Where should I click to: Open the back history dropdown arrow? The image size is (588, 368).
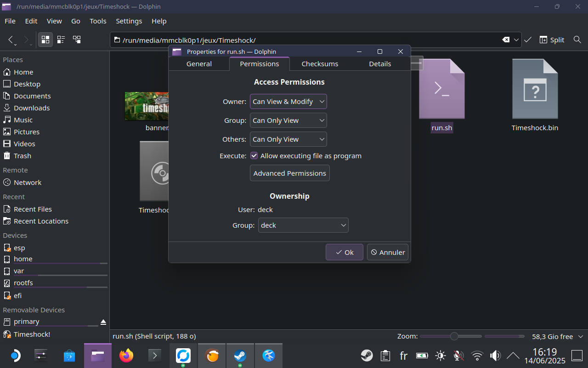pyautogui.click(x=16, y=44)
